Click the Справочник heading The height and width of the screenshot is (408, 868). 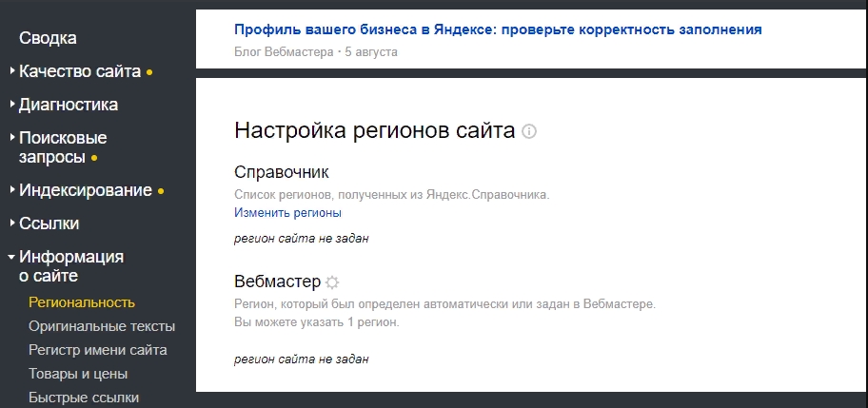point(281,172)
